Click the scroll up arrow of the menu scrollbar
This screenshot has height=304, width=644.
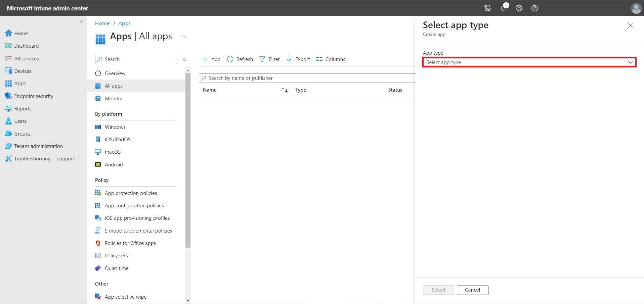tap(188, 70)
